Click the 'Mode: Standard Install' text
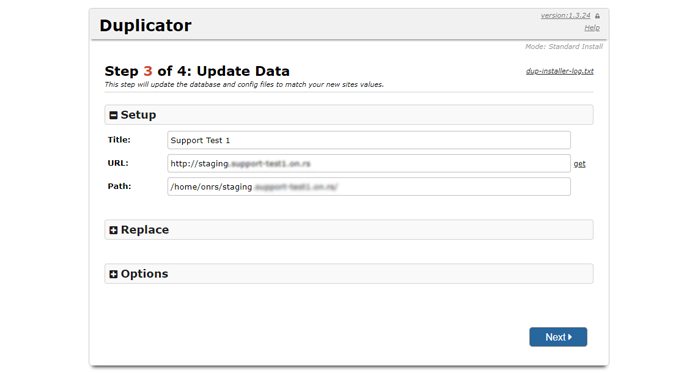 tap(564, 46)
